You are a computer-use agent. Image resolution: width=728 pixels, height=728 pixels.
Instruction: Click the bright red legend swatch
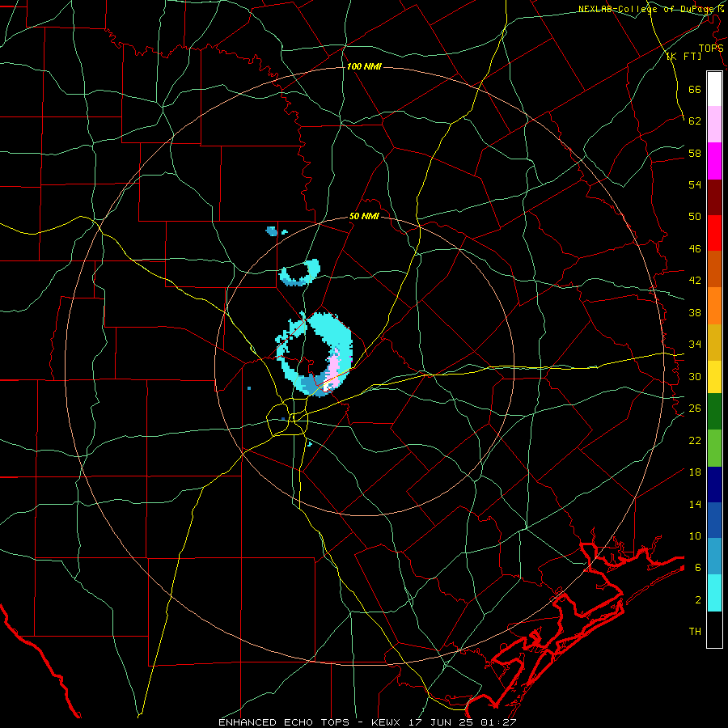pos(714,233)
